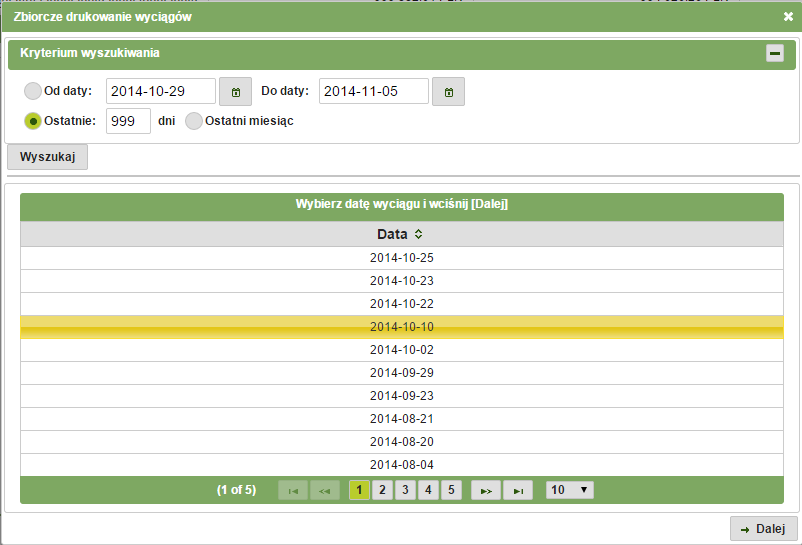Select the Ostatnie radio button
This screenshot has height=545, width=802.
pos(33,121)
